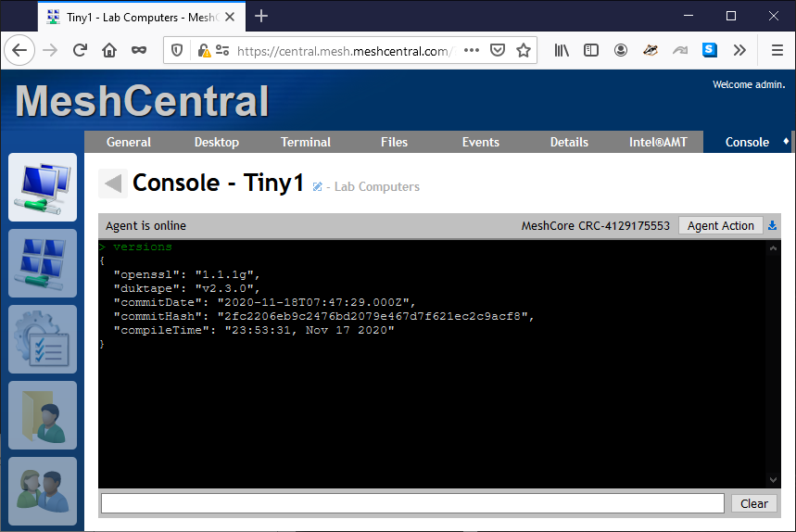The height and width of the screenshot is (532, 796).
Task: View the Details tab
Action: (569, 142)
